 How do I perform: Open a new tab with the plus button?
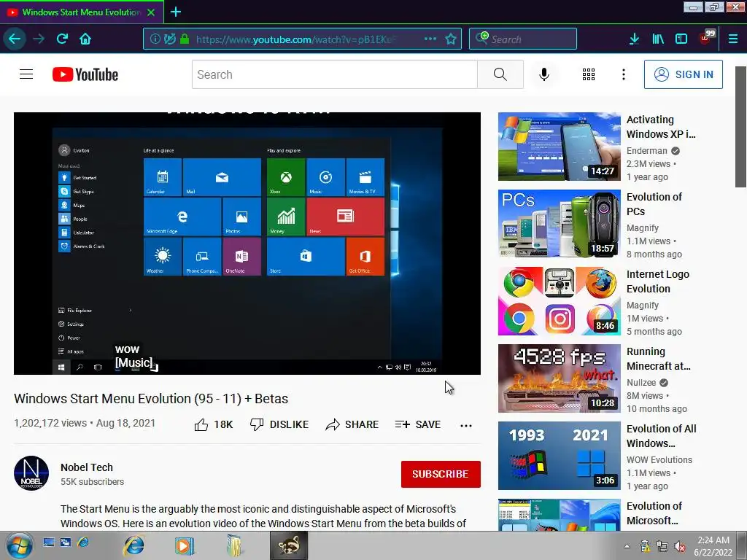[x=175, y=12]
